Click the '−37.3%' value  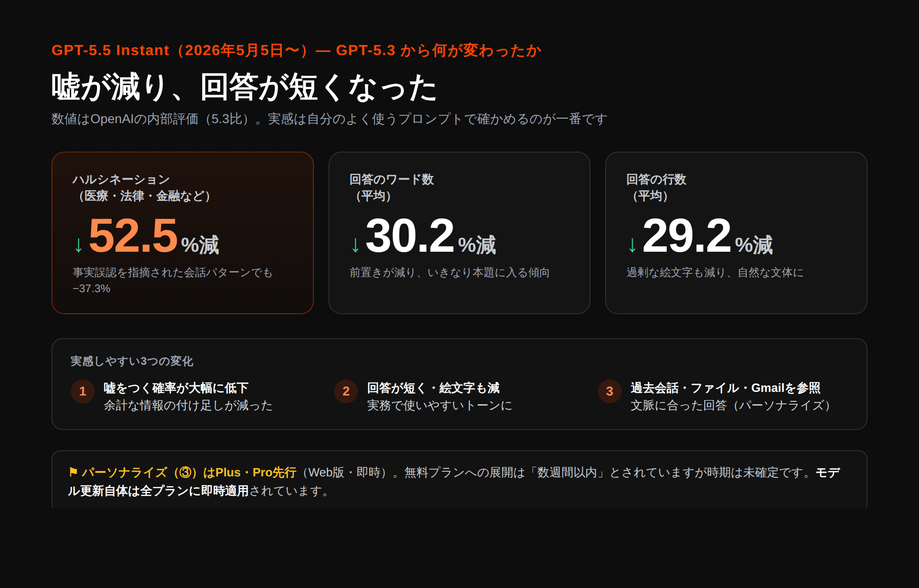point(91,288)
